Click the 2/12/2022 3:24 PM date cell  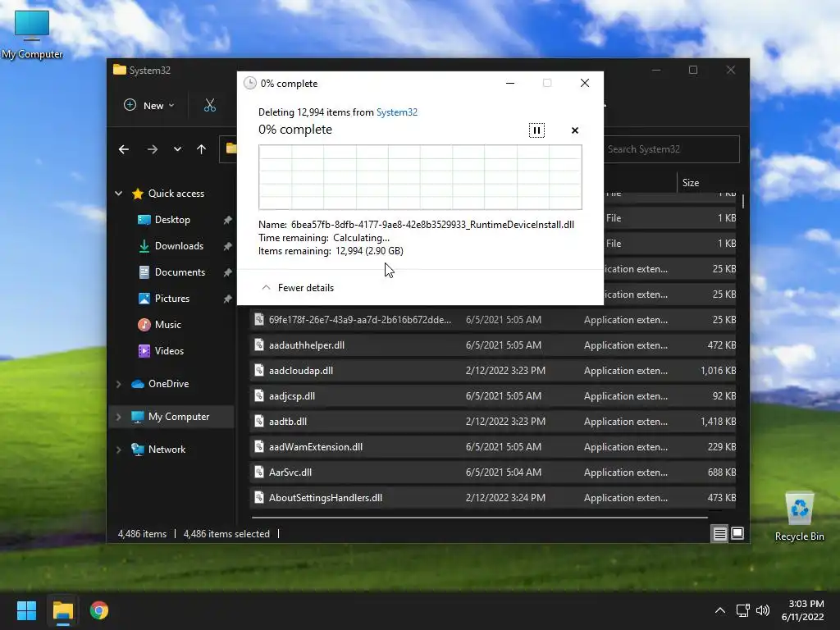pyautogui.click(x=505, y=498)
